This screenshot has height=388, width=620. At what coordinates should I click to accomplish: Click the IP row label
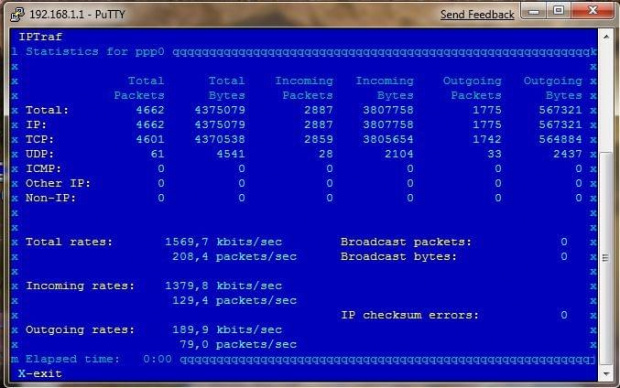(36, 125)
